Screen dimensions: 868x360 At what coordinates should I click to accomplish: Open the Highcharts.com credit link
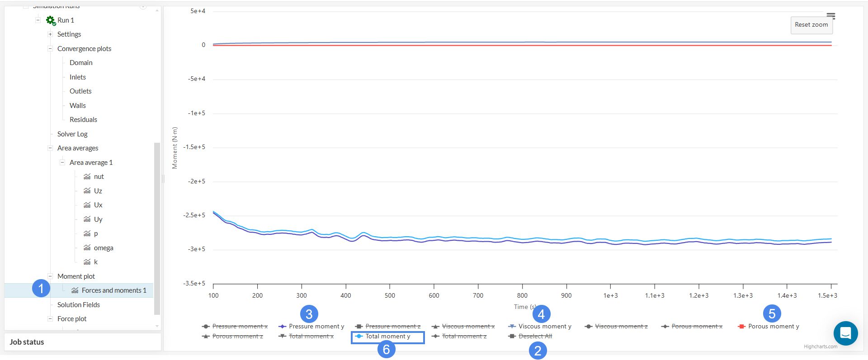pos(820,347)
